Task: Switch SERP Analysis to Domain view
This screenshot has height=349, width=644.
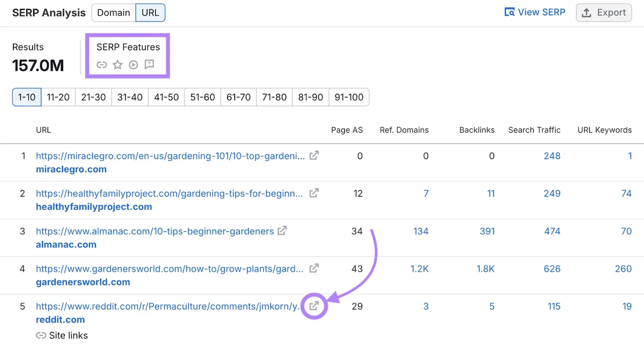Action: coord(113,12)
